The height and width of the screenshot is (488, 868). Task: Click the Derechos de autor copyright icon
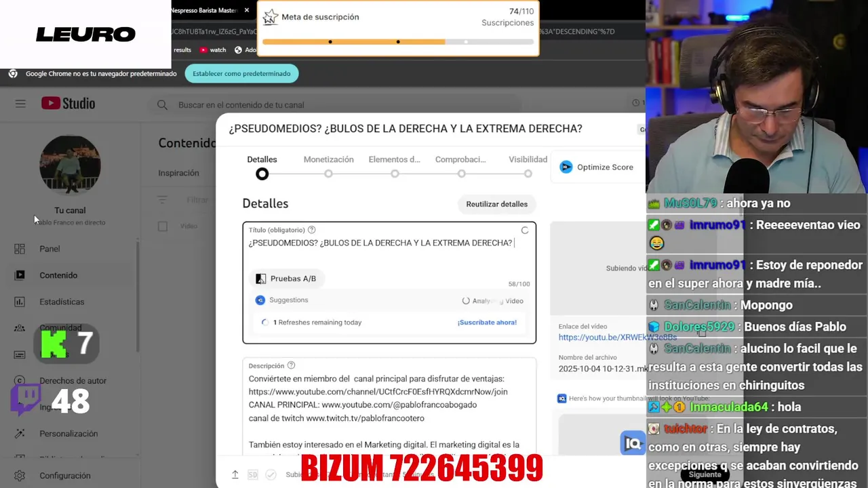click(20, 381)
